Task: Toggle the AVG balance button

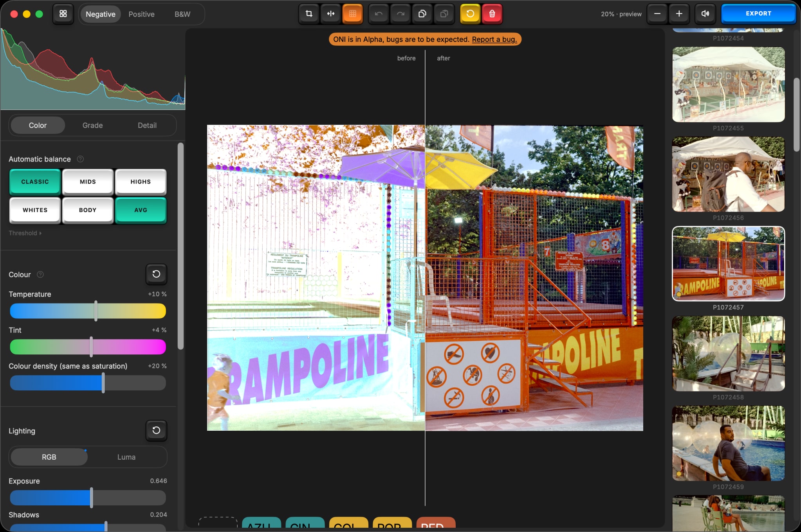Action: coord(141,210)
